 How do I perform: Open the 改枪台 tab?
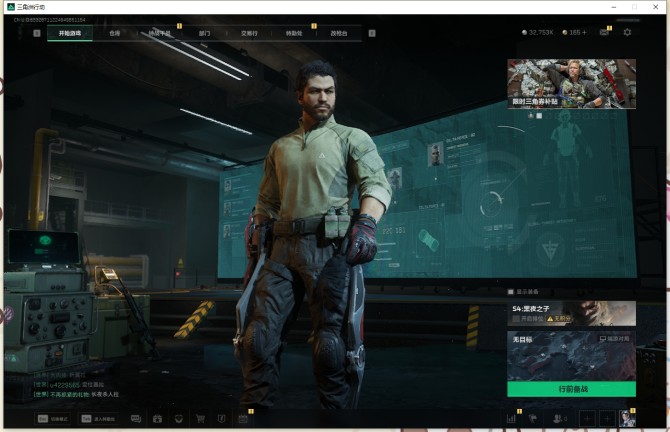point(339,33)
